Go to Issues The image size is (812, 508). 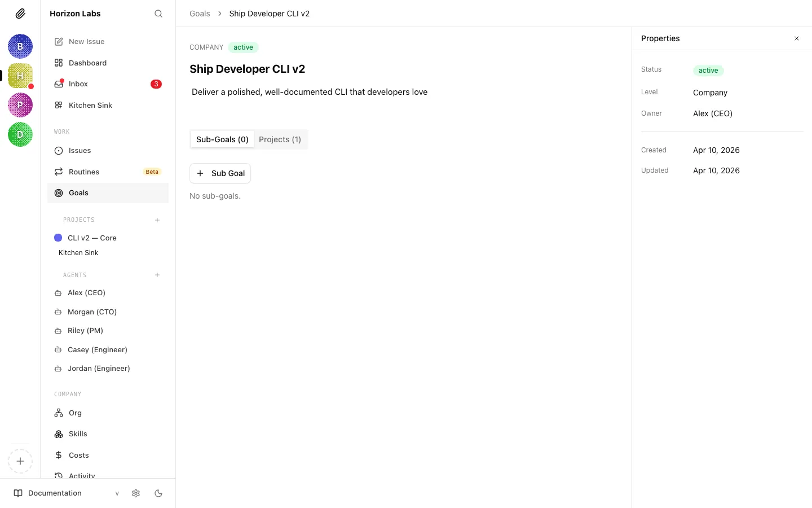[108, 151]
